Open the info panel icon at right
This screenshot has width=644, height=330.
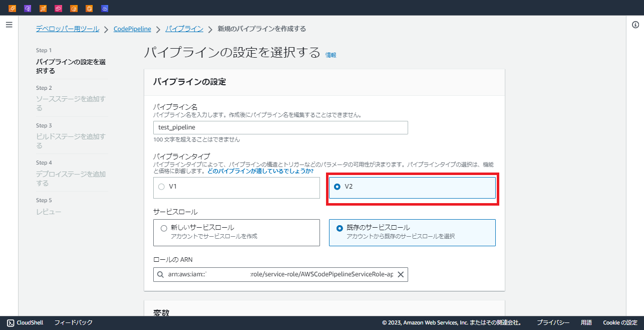(635, 25)
